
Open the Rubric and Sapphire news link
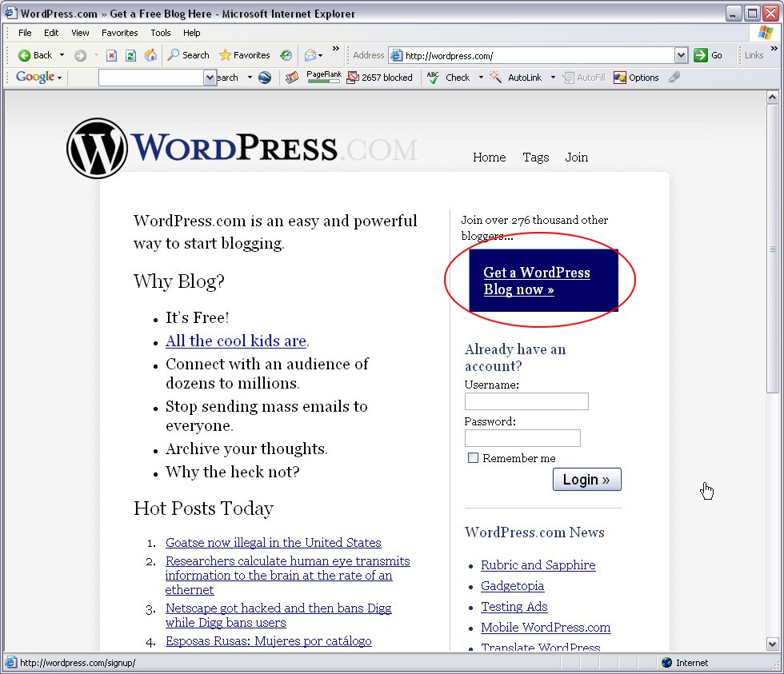point(538,565)
